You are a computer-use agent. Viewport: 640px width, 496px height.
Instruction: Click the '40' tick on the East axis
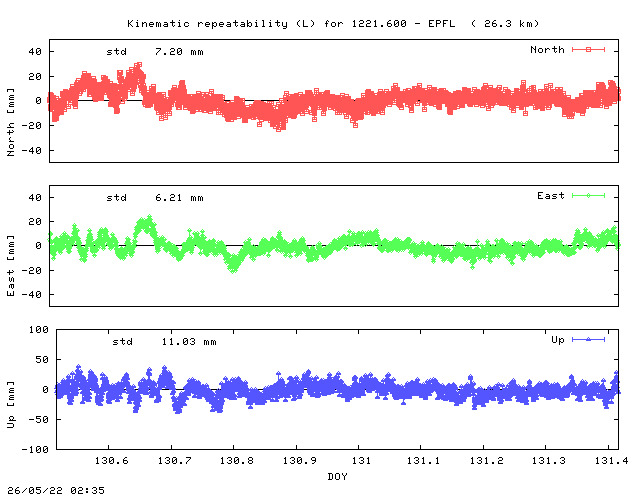click(x=35, y=198)
